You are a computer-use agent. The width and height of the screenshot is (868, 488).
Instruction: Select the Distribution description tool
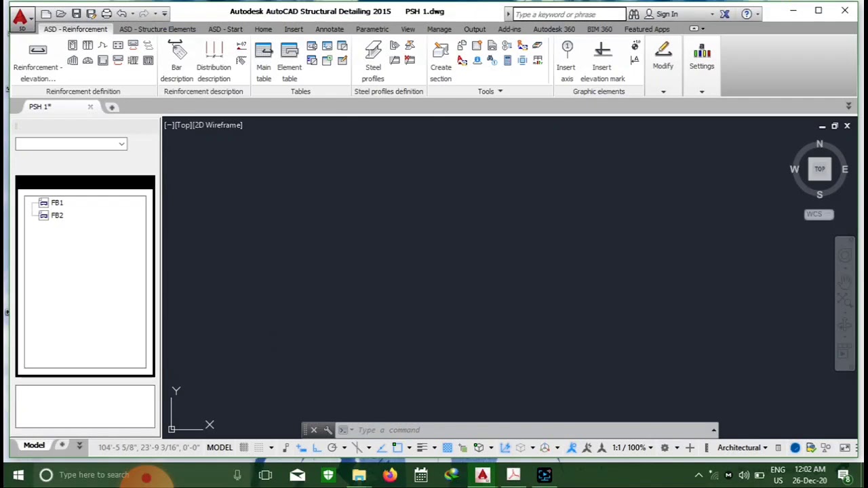point(214,62)
